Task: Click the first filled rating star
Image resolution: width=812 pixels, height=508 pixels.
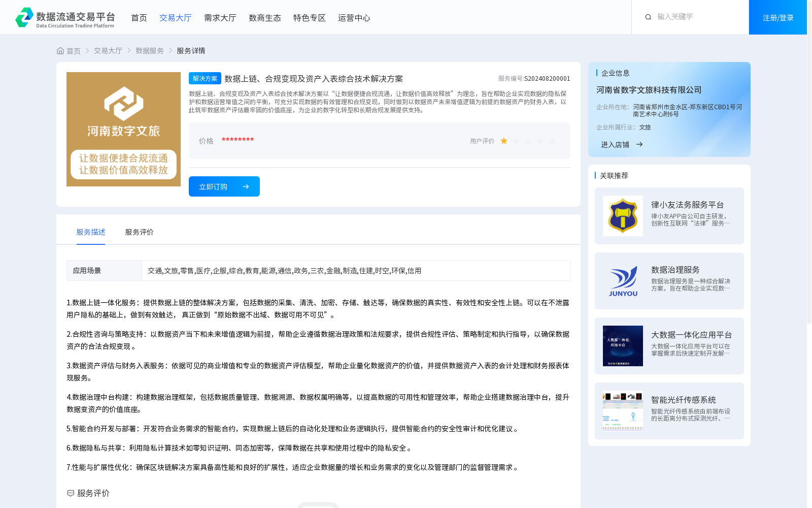Action: click(504, 141)
